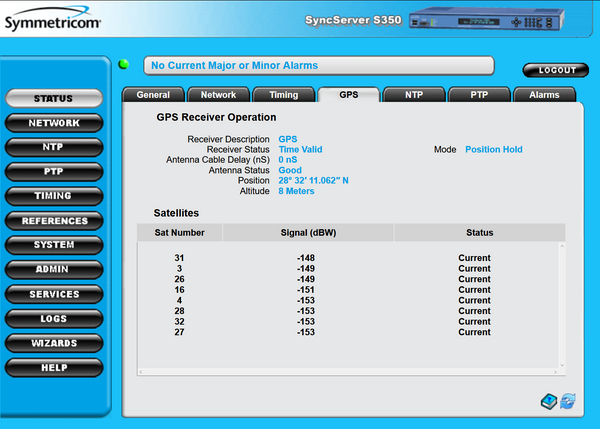Screen dimensions: 600x429
Task: Click the 0 nS cable delay value
Action: pyautogui.click(x=288, y=160)
